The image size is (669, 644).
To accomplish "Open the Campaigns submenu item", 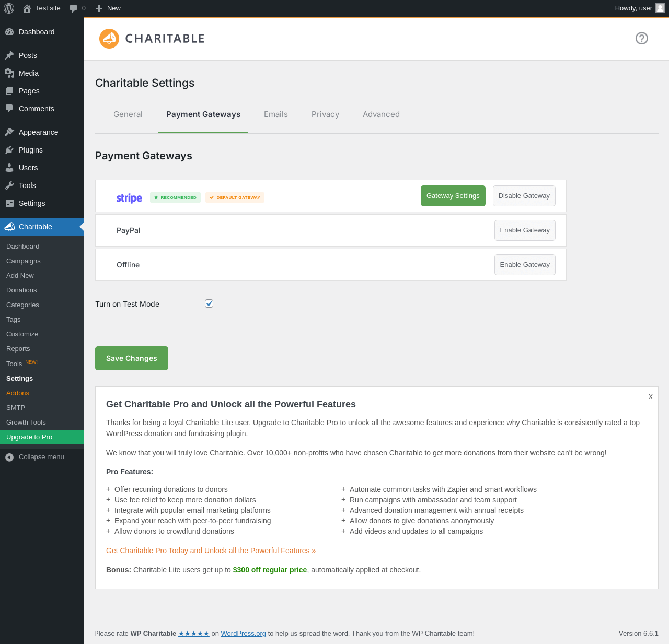I will (x=42, y=261).
